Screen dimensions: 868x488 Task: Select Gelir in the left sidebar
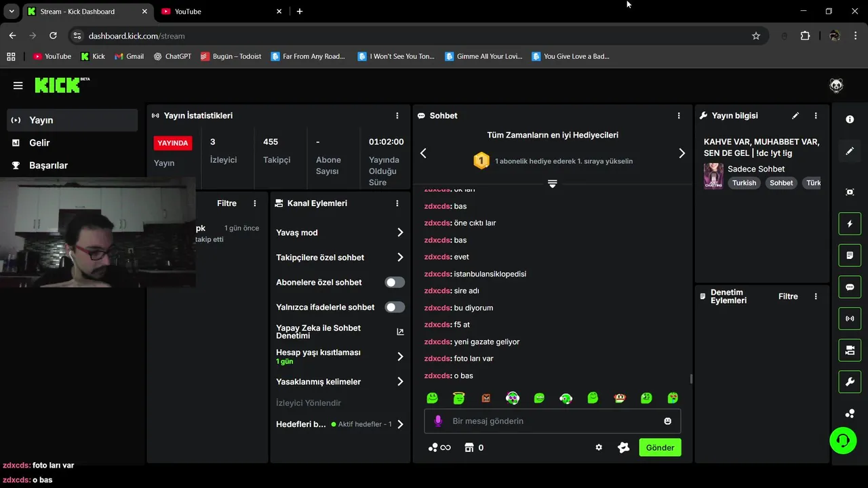[73, 142]
